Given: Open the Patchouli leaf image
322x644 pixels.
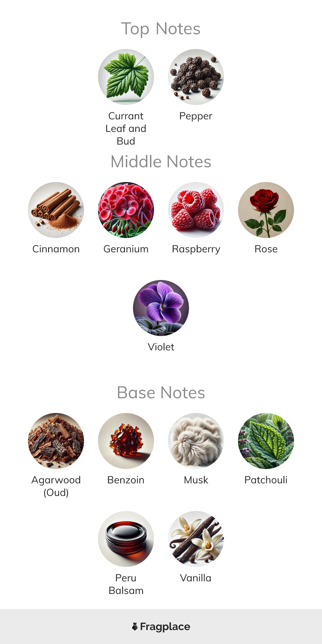Looking at the screenshot, I should point(266,441).
